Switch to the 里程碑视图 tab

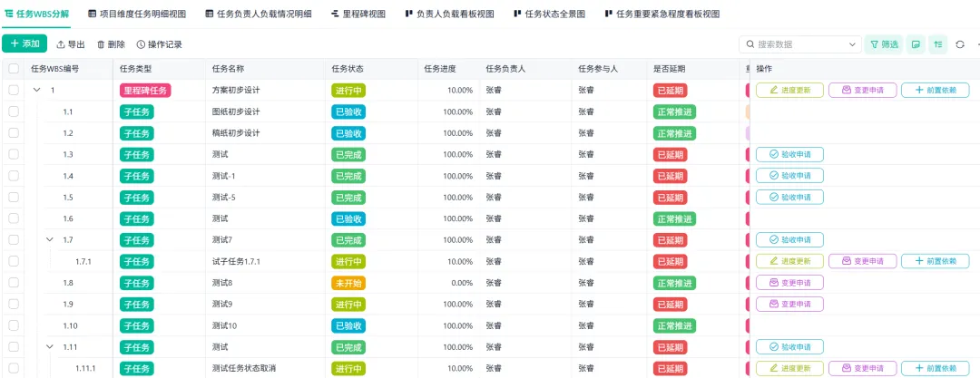tap(358, 14)
